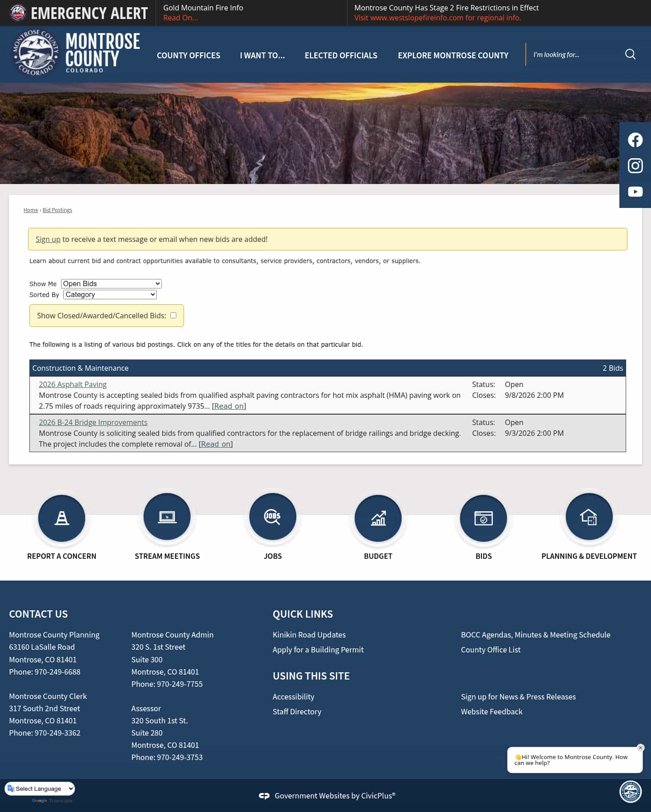Open the Instagram social icon
This screenshot has height=812, width=651.
(x=635, y=166)
